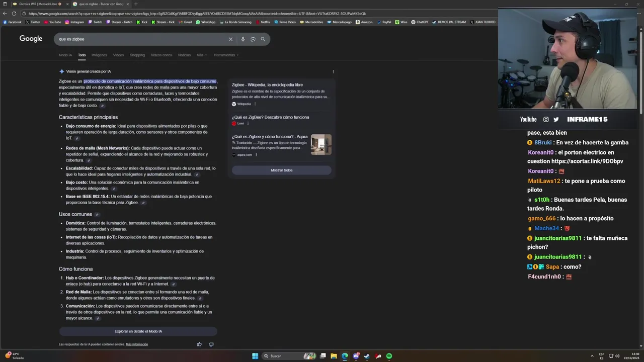Open the volume icon in system tray
This screenshot has width=644, height=362.
click(618, 356)
